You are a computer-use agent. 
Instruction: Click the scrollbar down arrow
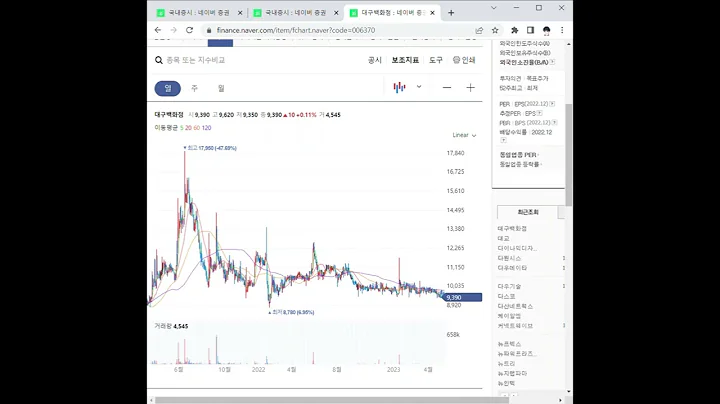(569, 392)
